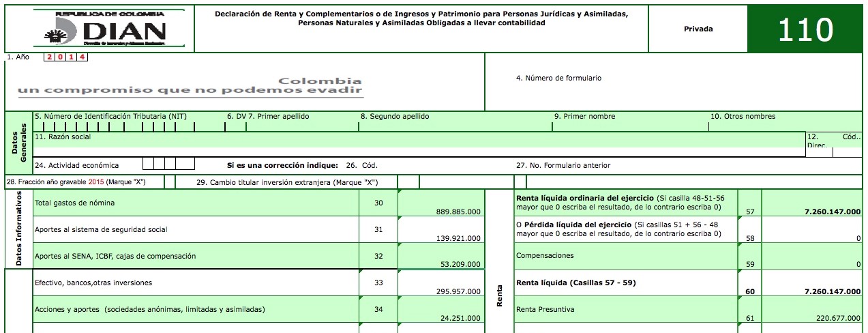Click the Actividad económica code boxes
The height and width of the screenshot is (333, 868).
point(168,164)
